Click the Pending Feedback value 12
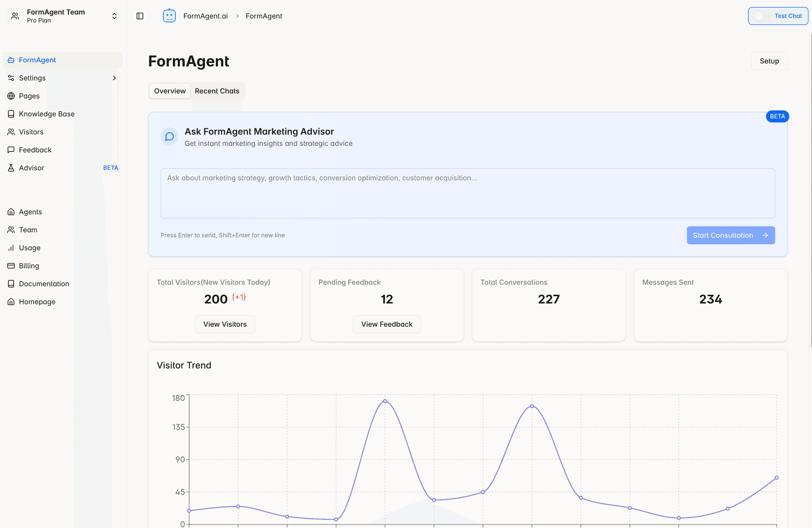This screenshot has height=528, width=812. [387, 299]
